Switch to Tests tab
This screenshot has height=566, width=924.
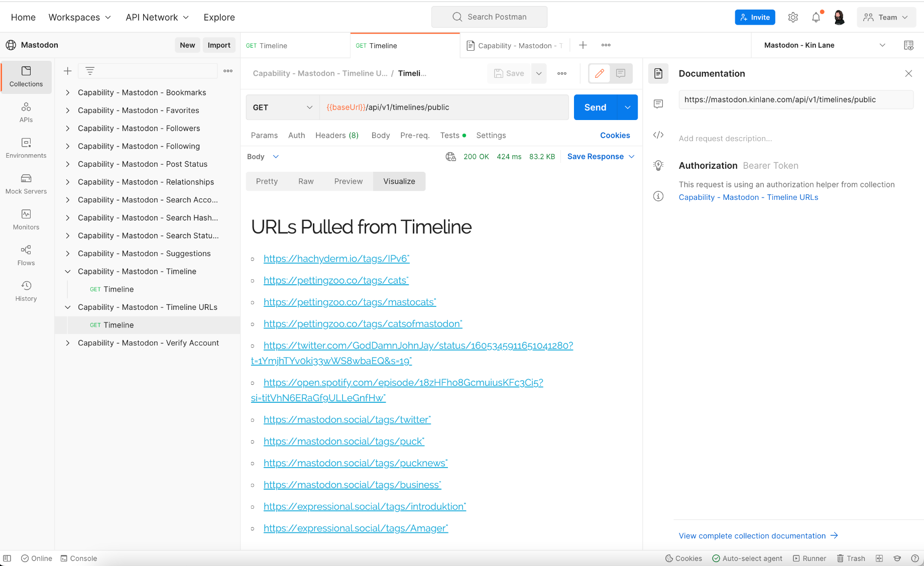[453, 136]
